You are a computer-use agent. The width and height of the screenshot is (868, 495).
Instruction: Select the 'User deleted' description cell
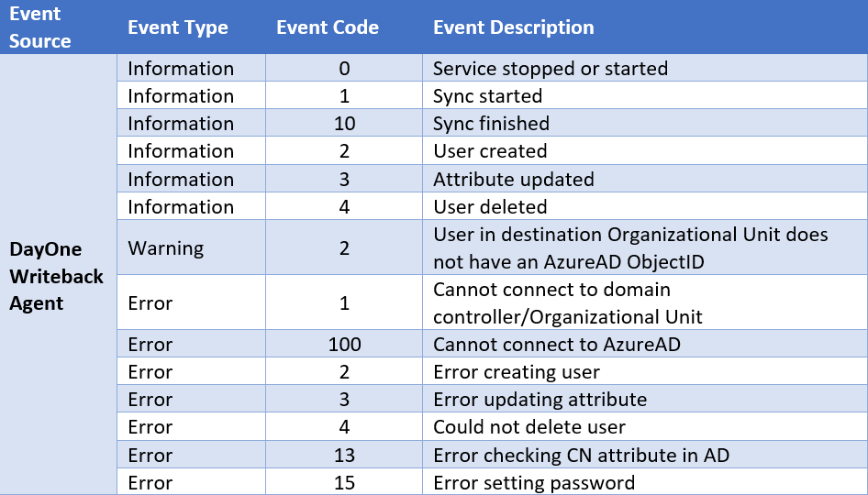pos(645,206)
